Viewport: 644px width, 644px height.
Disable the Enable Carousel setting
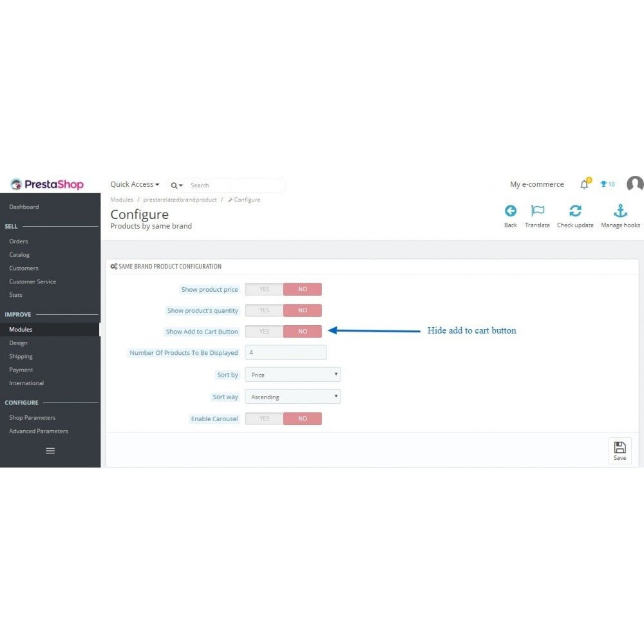tap(302, 418)
